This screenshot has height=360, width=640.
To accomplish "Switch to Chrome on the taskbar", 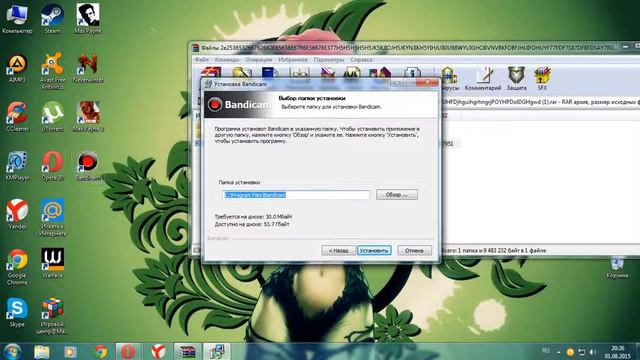I will coord(101,352).
